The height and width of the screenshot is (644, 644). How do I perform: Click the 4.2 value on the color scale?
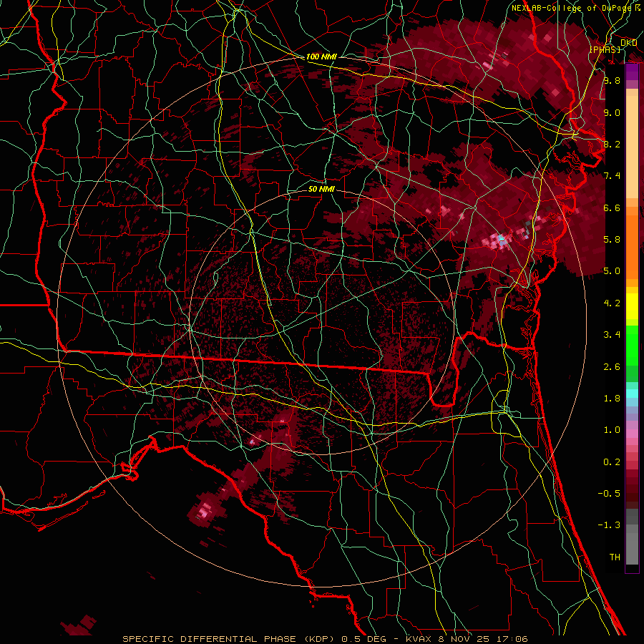coord(612,303)
